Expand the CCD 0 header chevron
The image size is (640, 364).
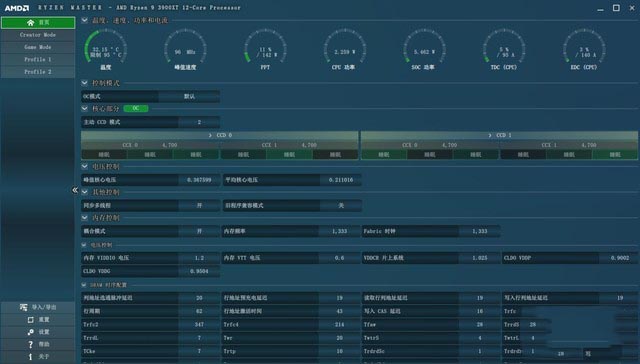[x=211, y=135]
